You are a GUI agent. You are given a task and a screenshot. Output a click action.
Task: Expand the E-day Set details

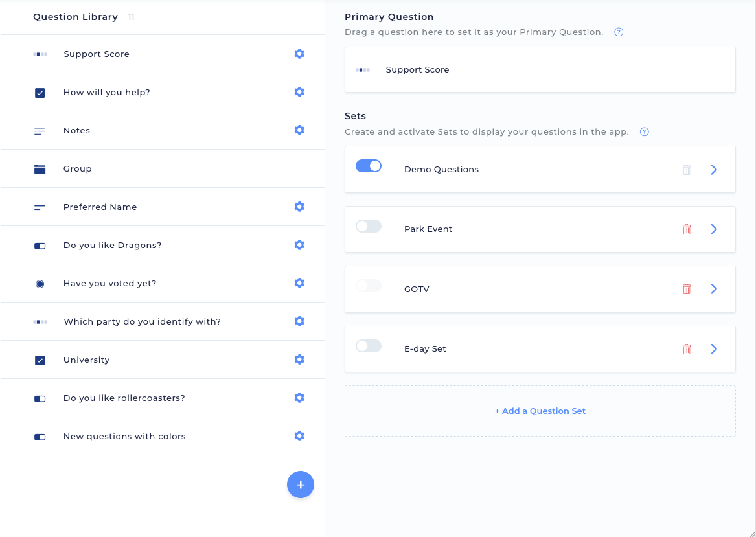tap(714, 348)
